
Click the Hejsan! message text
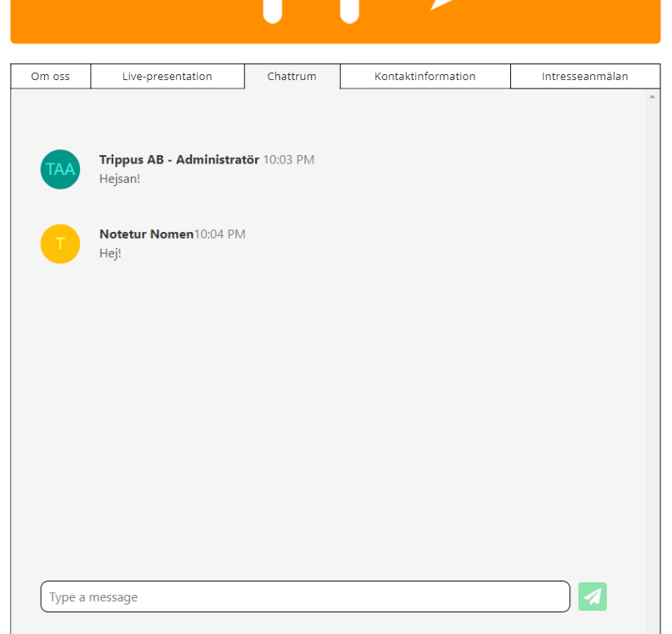click(119, 179)
